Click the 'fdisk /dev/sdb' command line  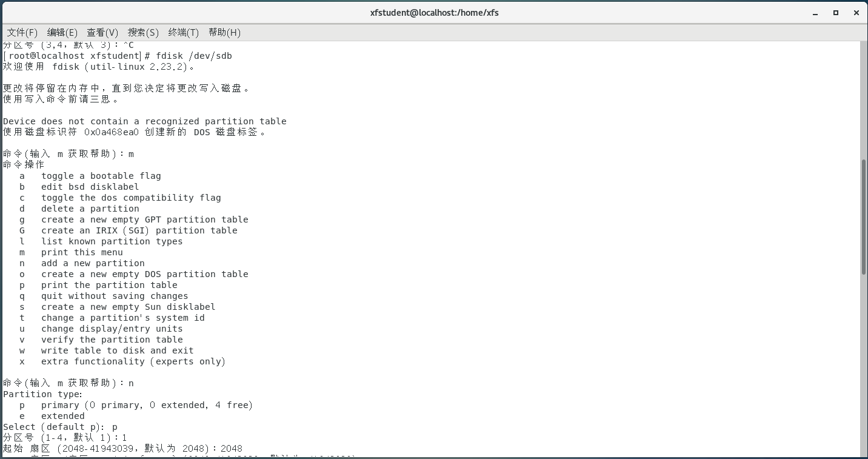point(118,56)
